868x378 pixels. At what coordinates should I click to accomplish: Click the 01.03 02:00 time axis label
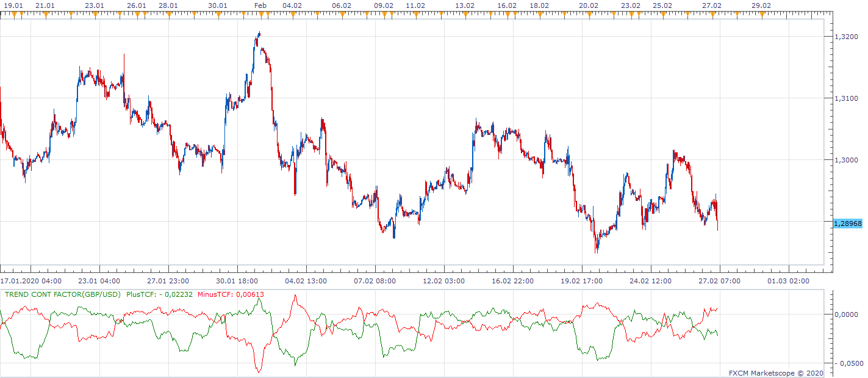coord(789,281)
